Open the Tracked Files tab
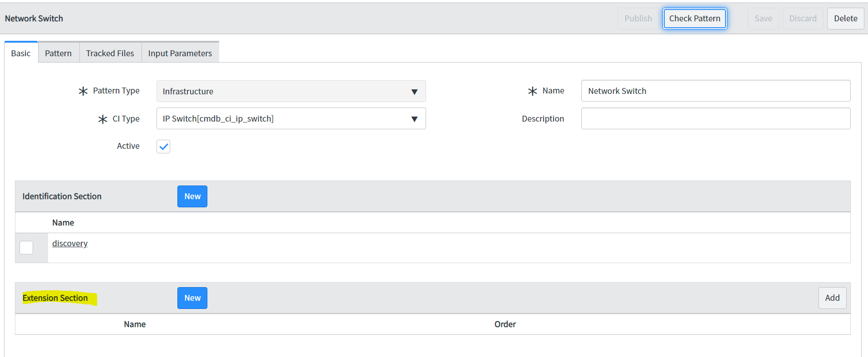This screenshot has width=868, height=357. (x=110, y=53)
